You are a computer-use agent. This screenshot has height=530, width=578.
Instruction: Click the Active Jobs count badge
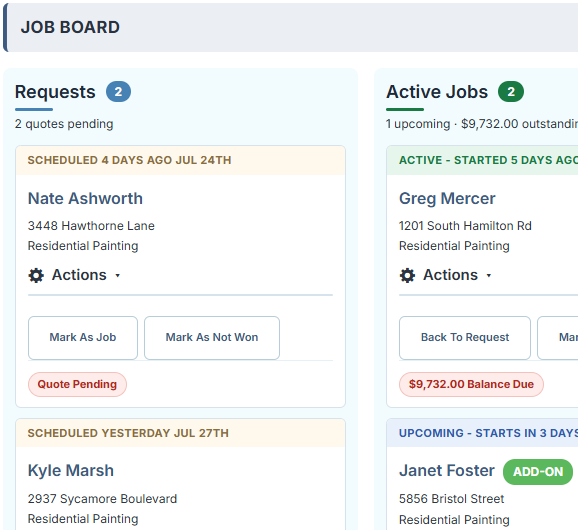coord(511,91)
